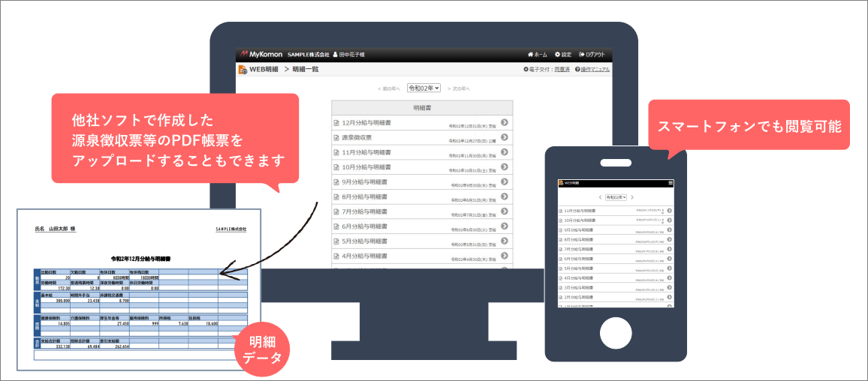Click the ホーム home icon in header
Image resolution: width=868 pixels, height=381 pixels.
pos(531,55)
